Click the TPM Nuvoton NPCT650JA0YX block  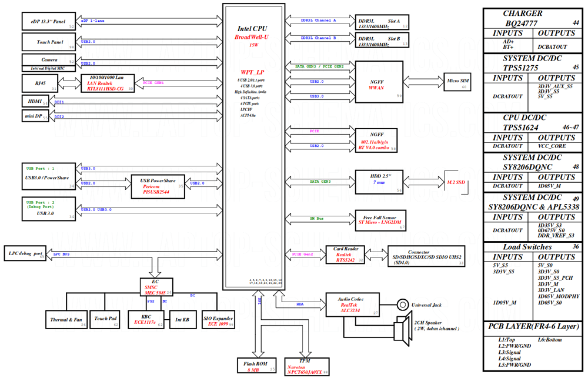pyautogui.click(x=307, y=366)
